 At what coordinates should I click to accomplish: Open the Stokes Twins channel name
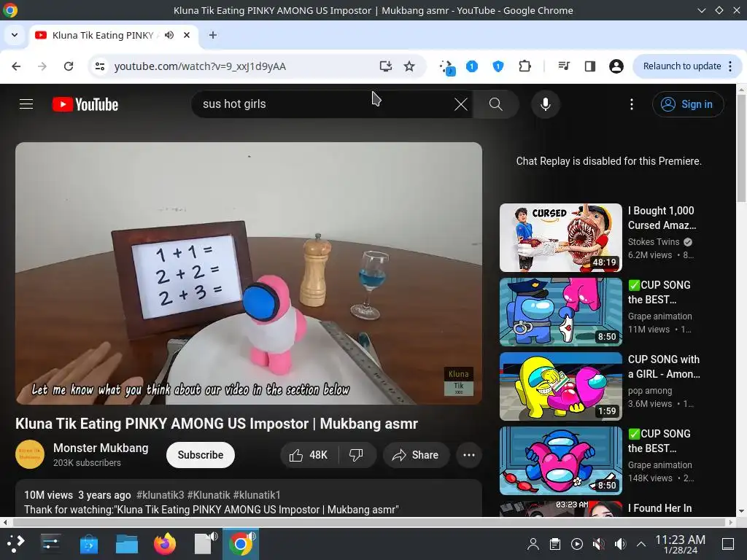654,242
